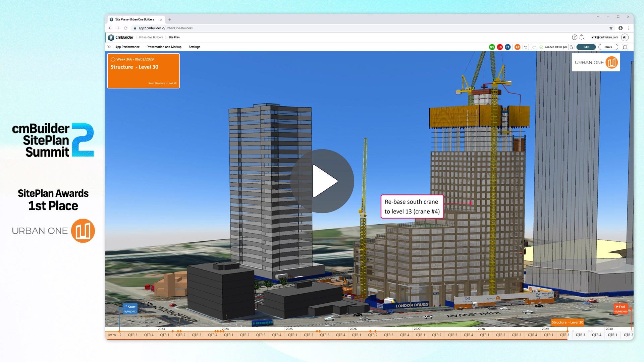Open the Urban One Builders breadcrumb
This screenshot has height=362, width=644.
151,37
